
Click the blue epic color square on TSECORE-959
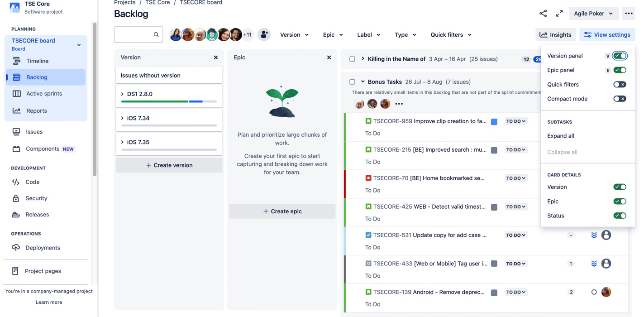click(494, 122)
